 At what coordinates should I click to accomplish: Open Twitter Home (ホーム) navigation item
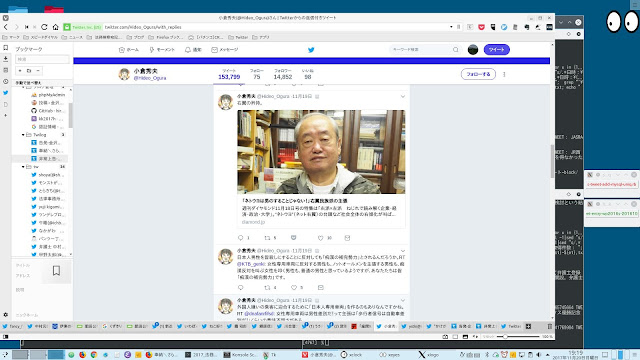[129, 50]
